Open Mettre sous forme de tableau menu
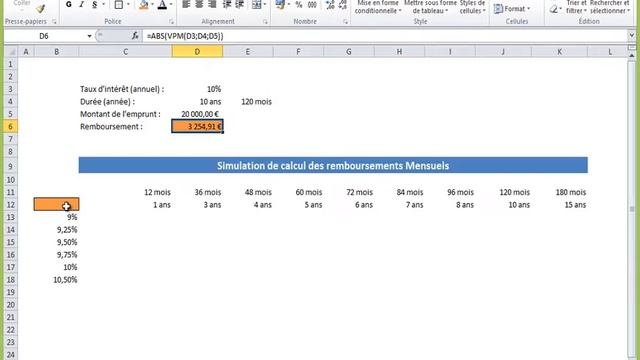This screenshot has width=640, height=360. [430, 7]
